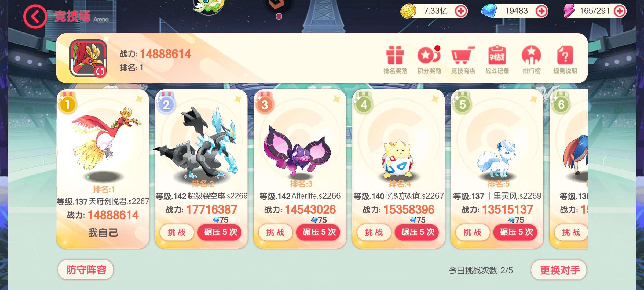Image resolution: width=644 pixels, height=290 pixels.
Task: Tap 碾压5次 for rank 3 Afterlife
Action: (319, 232)
